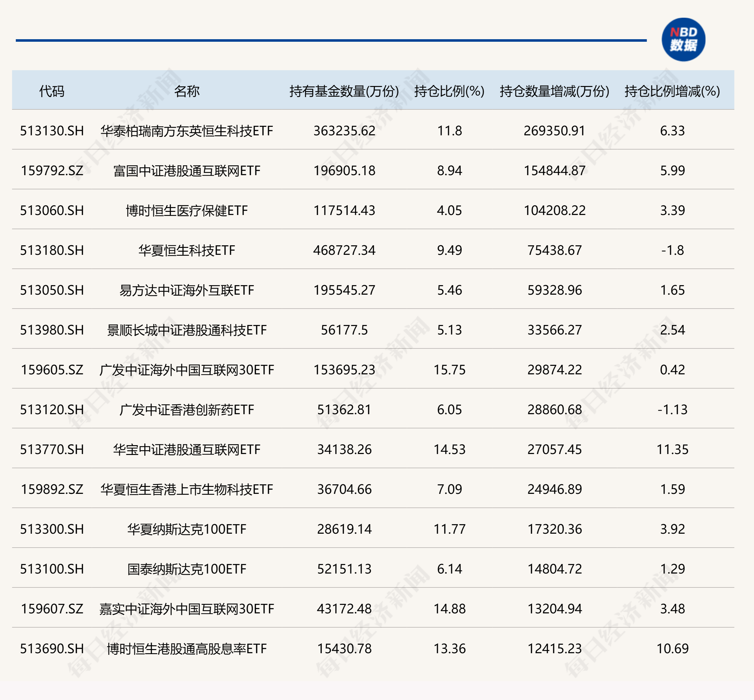Select value 59328.96
Viewport: 754px width, 700px height.
tap(554, 290)
